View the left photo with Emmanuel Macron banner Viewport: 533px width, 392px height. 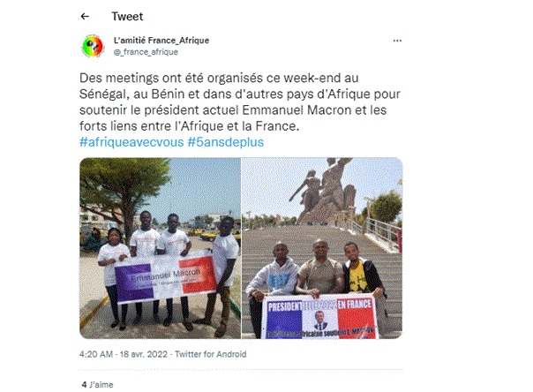click(x=160, y=248)
